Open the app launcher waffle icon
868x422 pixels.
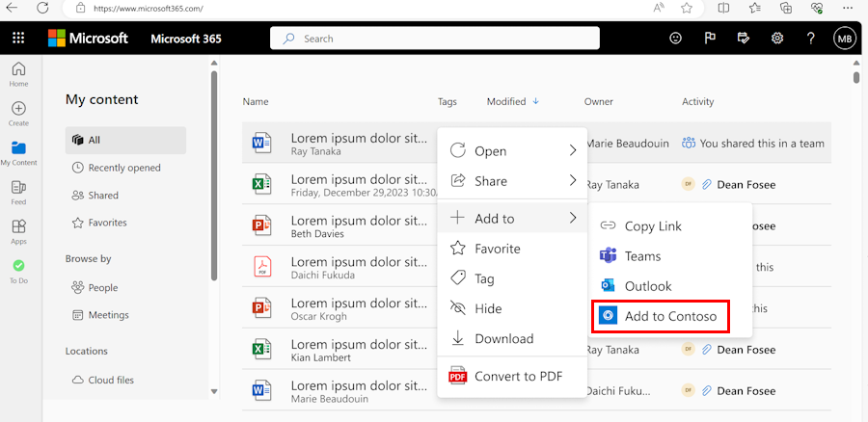click(18, 39)
